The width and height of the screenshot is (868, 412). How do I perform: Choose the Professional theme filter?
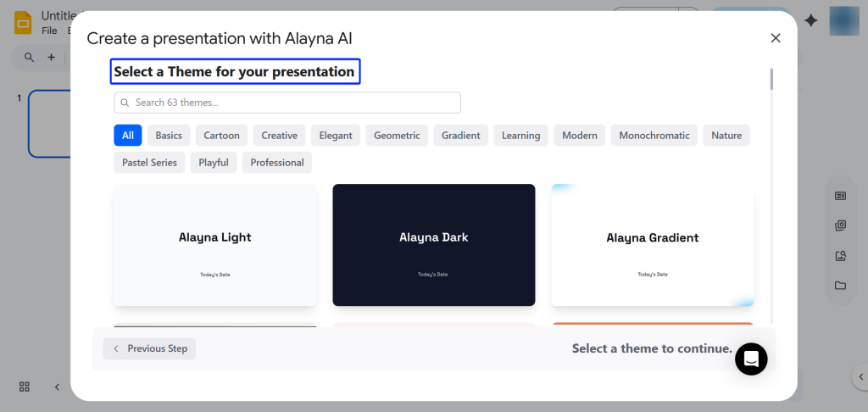pos(276,162)
